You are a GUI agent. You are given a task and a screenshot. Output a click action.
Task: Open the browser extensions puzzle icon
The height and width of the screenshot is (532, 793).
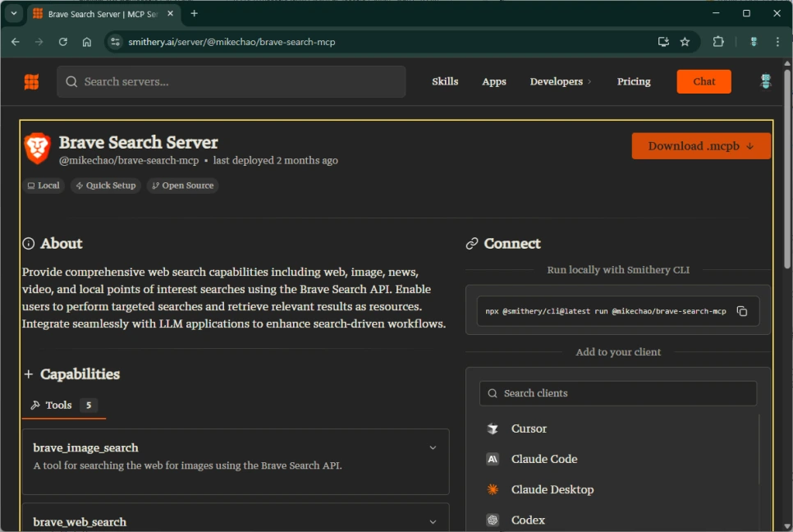[x=718, y=42]
